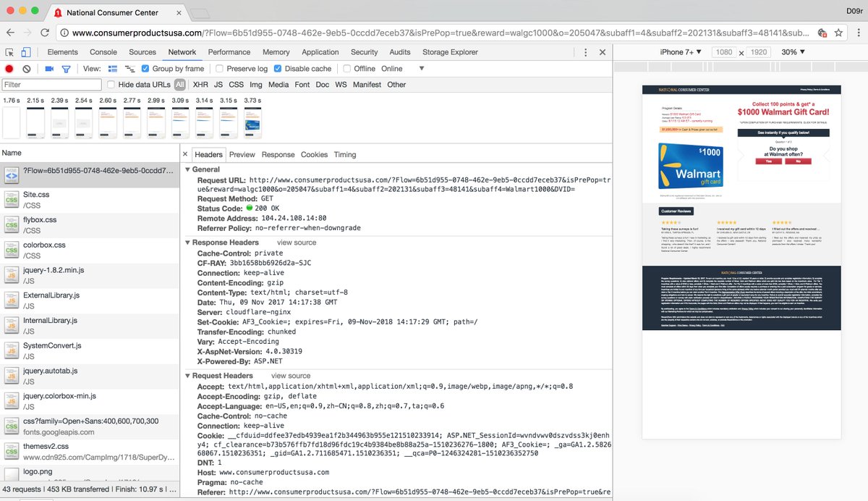Select the 2.60 s screenshot thumbnail

point(108,122)
